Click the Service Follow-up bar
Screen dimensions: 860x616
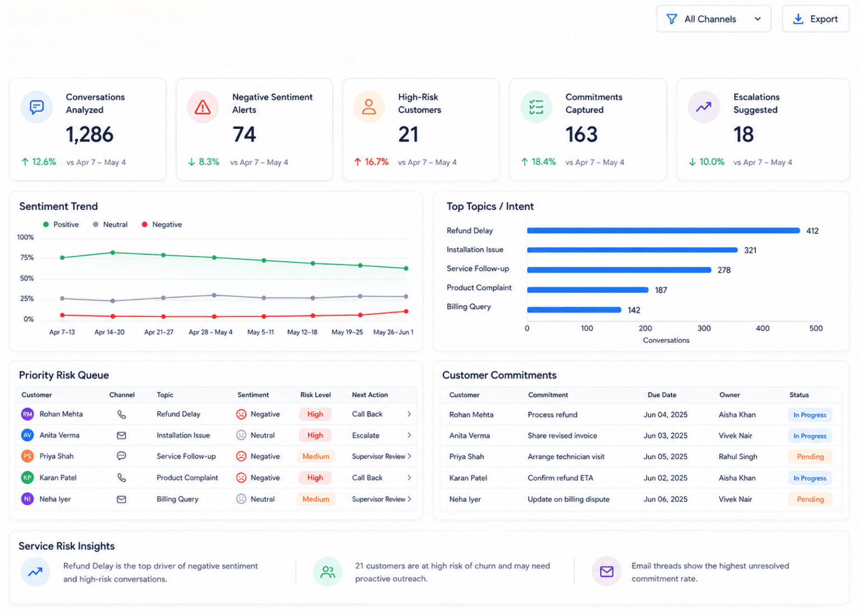[619, 270]
